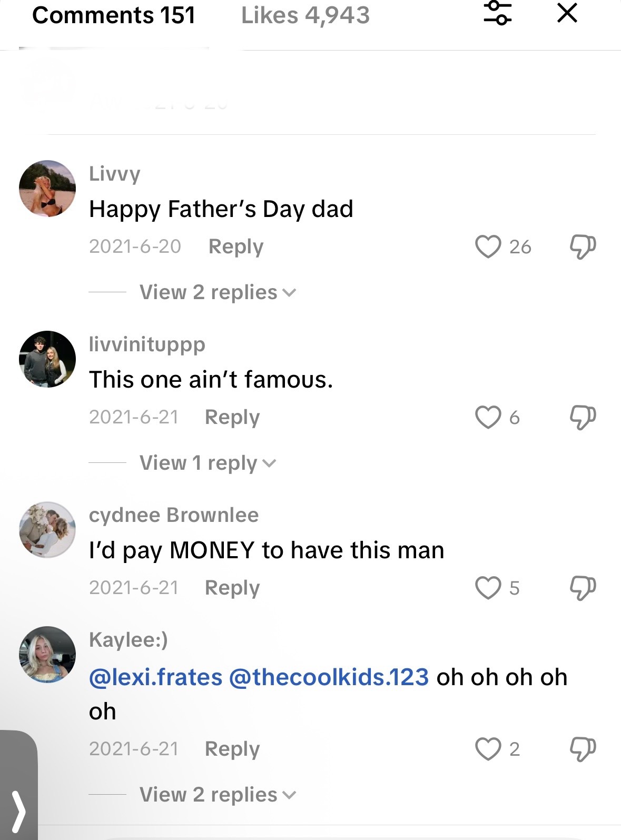This screenshot has height=840, width=621.
Task: Like Livvy's Father's Day comment
Action: tap(488, 246)
